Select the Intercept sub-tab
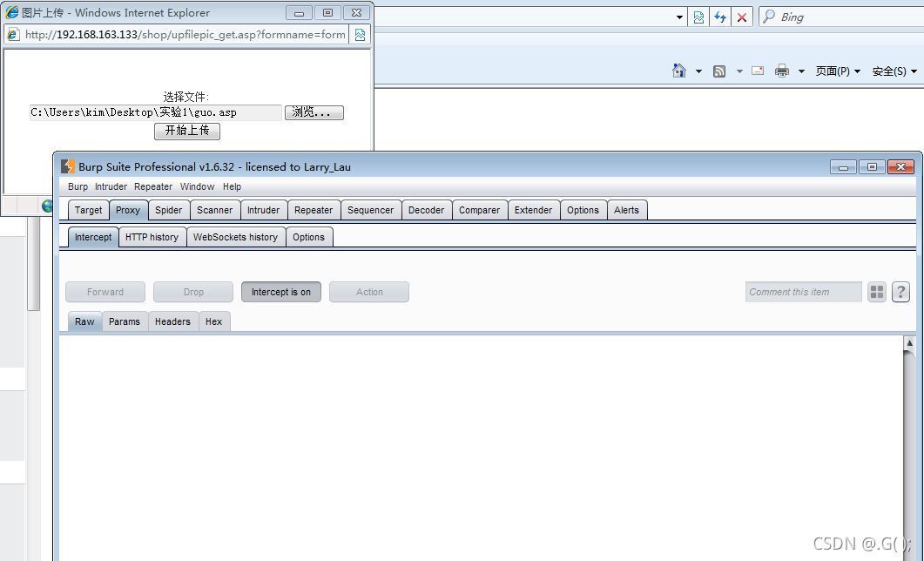This screenshot has height=561, width=924. [93, 237]
